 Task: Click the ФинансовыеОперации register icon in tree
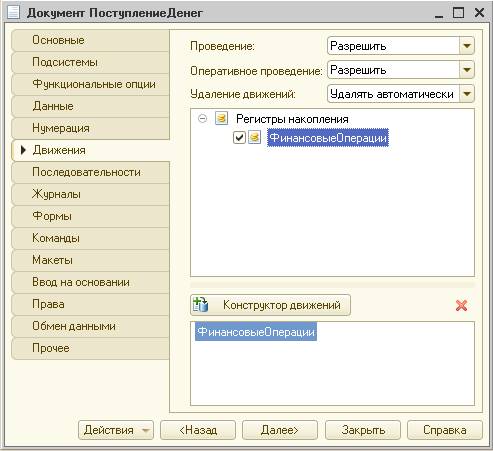[x=254, y=137]
